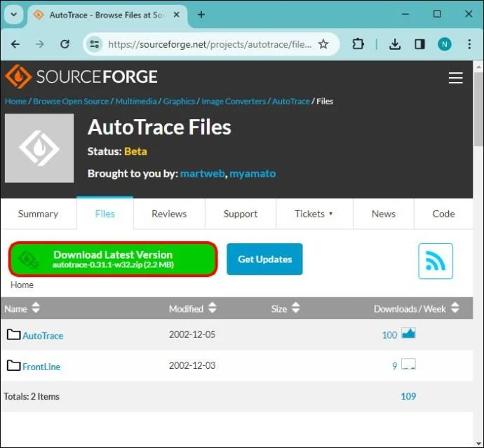Click the 100 downloads count
Image resolution: width=484 pixels, height=448 pixels.
(389, 335)
